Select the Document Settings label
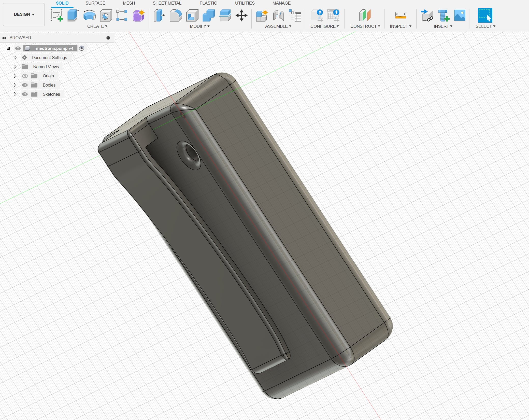 (x=49, y=58)
